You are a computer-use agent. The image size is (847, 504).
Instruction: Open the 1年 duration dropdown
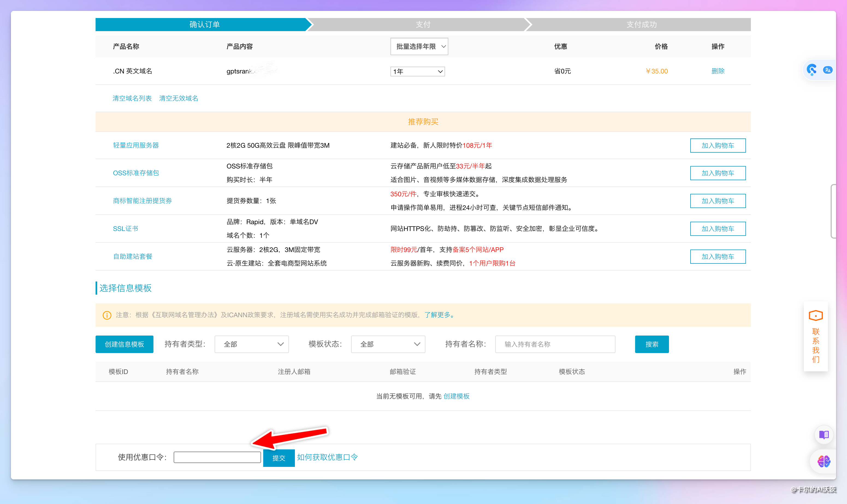tap(417, 71)
